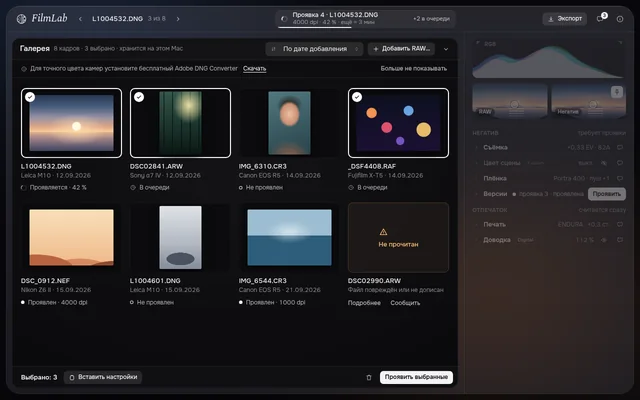Click Проявляется · 42 % status text

tap(58, 188)
